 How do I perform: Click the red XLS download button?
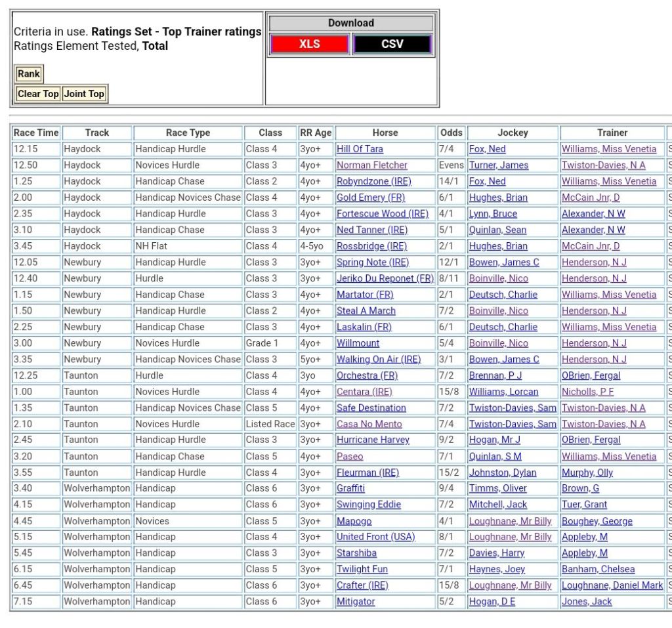point(309,45)
